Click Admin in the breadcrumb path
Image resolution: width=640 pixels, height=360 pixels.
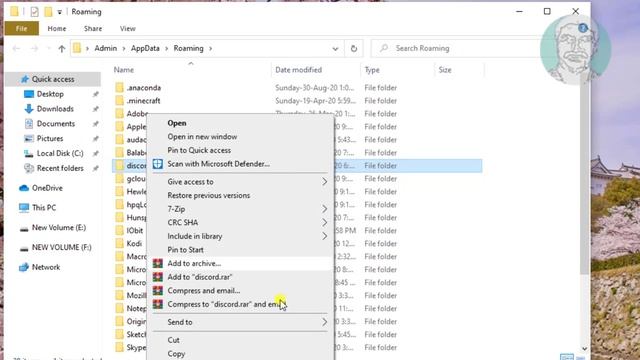[105, 48]
